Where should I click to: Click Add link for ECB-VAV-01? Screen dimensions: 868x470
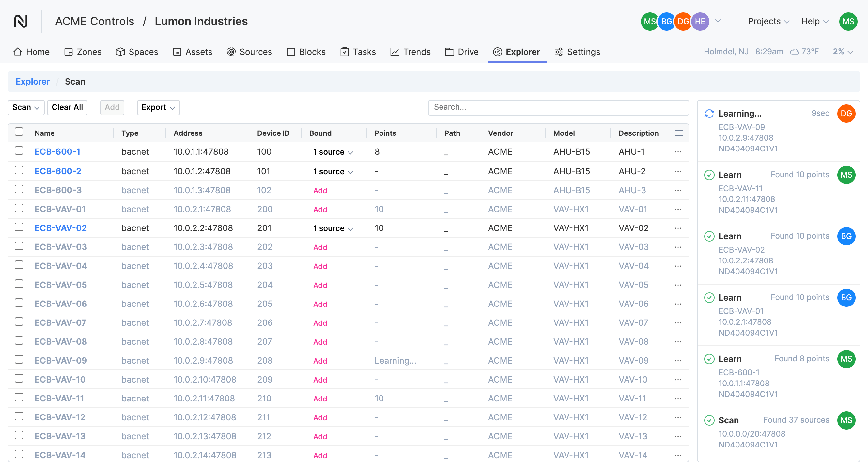pyautogui.click(x=320, y=210)
